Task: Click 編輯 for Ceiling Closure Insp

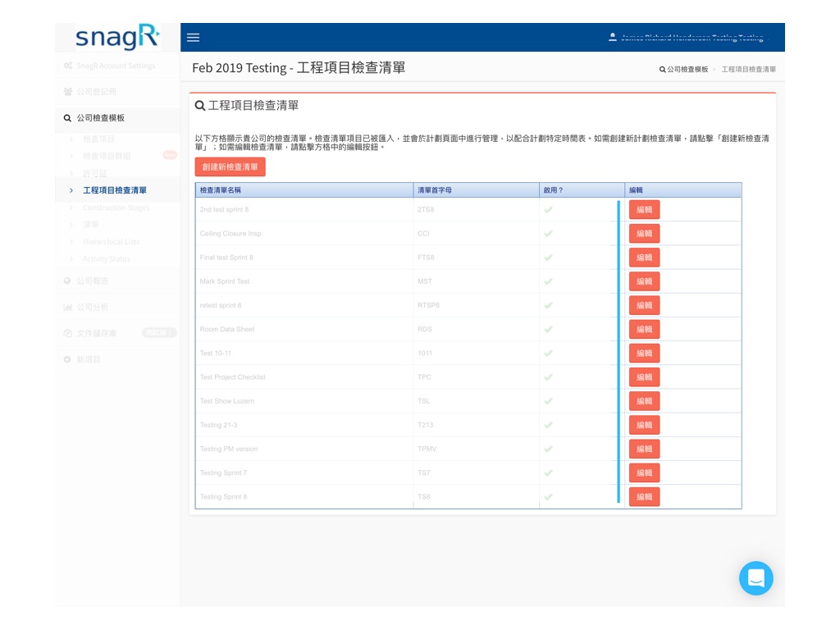Action: click(644, 234)
